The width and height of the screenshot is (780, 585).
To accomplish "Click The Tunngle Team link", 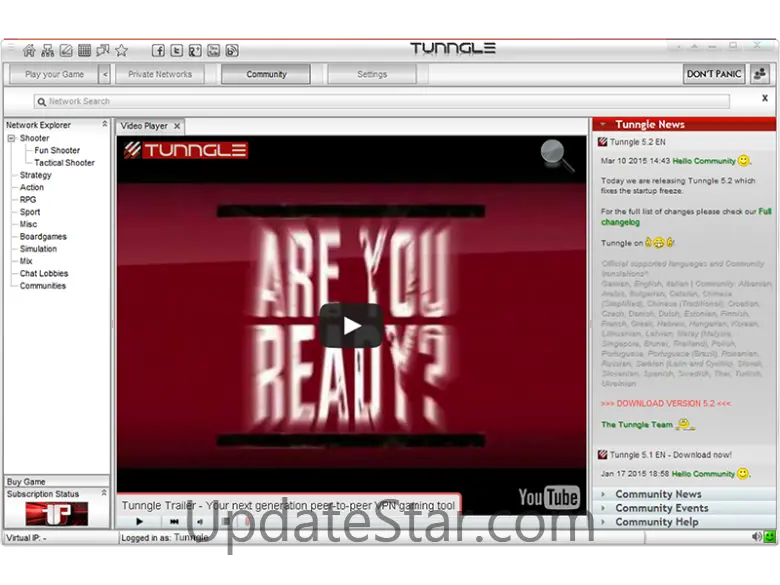I will [637, 425].
